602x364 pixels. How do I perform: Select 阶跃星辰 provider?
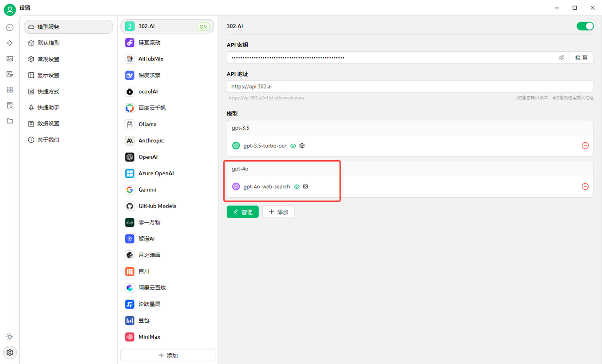[x=167, y=304]
